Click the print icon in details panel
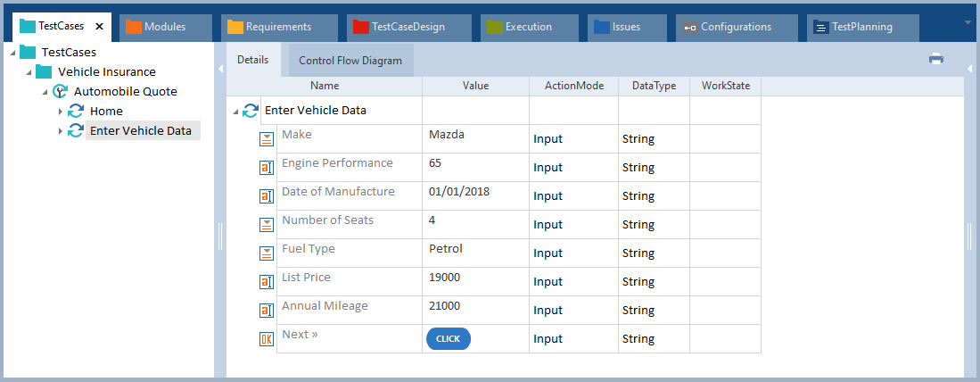Viewport: 980px width, 382px height. [x=935, y=59]
